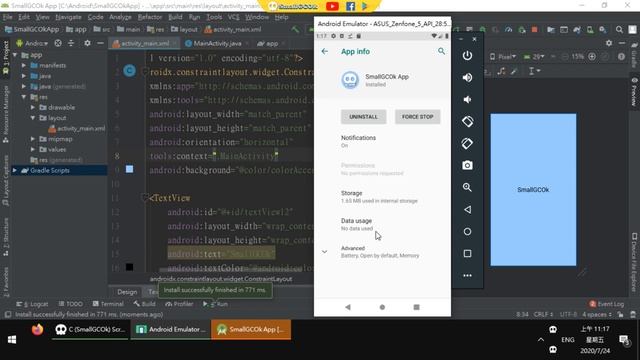Switch to Android Emulator taskbar item
640x360 pixels.
(x=171, y=329)
